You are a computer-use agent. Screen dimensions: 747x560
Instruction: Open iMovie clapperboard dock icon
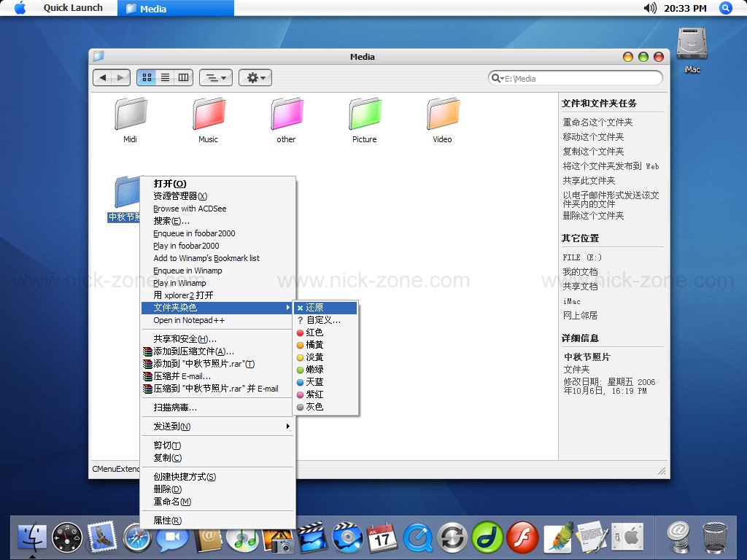click(x=312, y=537)
